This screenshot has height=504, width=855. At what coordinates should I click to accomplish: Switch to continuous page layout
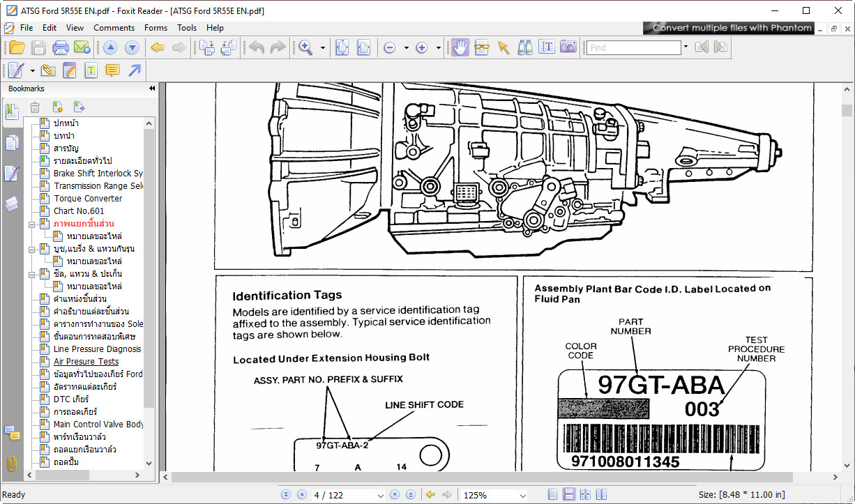tap(569, 495)
